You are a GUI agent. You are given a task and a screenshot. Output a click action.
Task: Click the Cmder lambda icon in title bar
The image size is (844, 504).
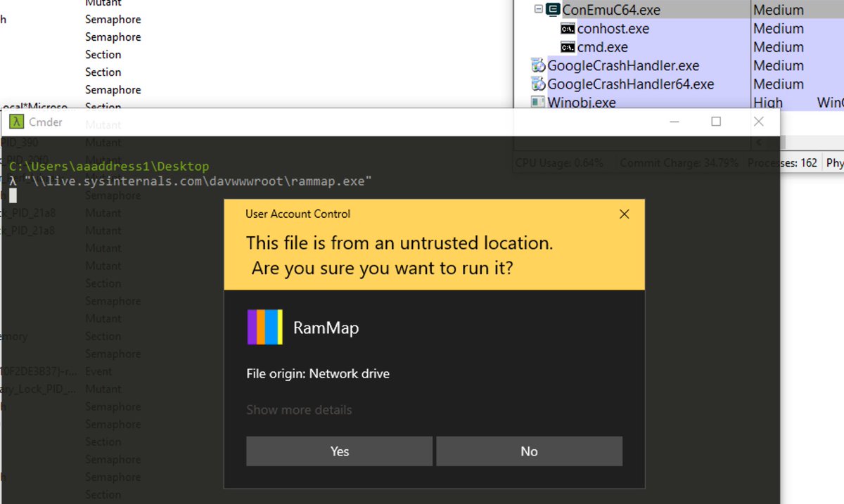click(x=15, y=122)
